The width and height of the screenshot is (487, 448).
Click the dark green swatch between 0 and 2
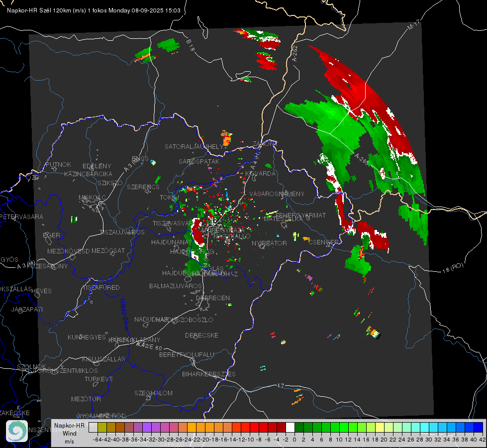tap(299, 428)
